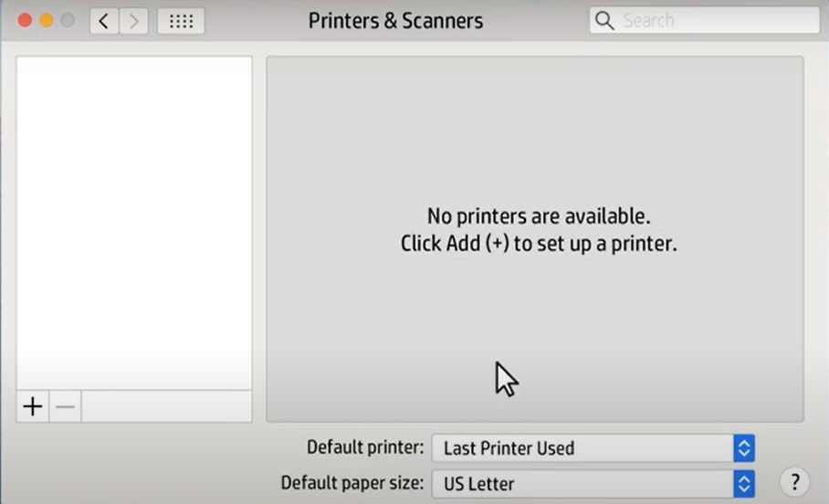Minimize window with the yellow button
This screenshot has height=504, width=829.
tap(46, 20)
